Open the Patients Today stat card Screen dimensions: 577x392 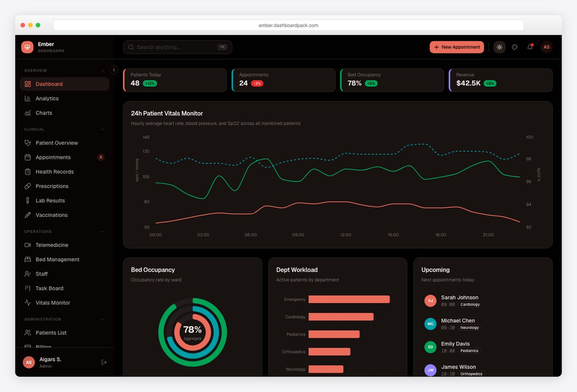point(175,80)
